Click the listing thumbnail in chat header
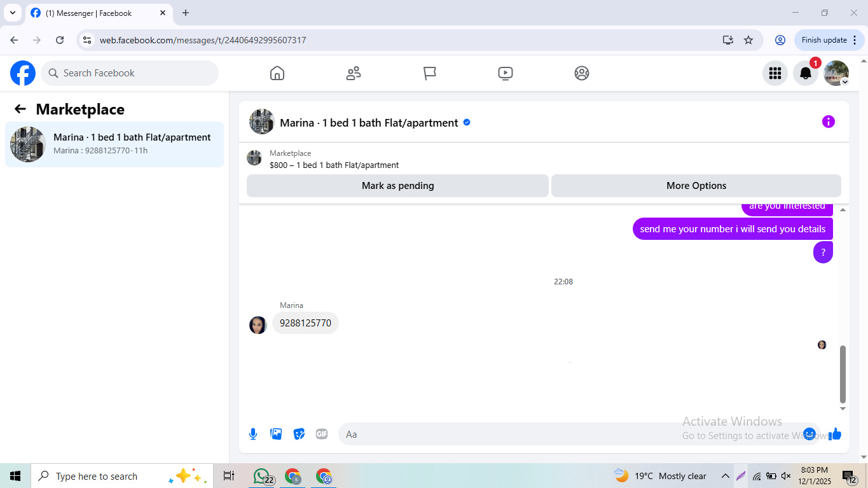Screen dimensions: 868x488 point(261,122)
